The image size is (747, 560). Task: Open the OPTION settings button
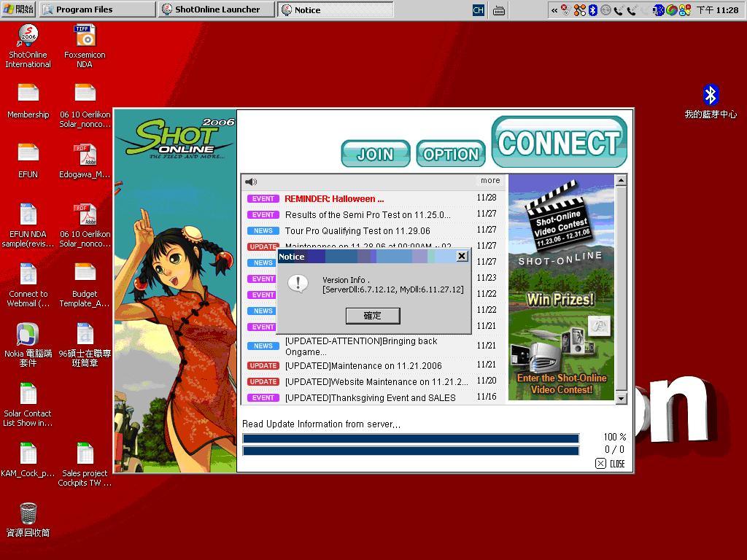[450, 154]
